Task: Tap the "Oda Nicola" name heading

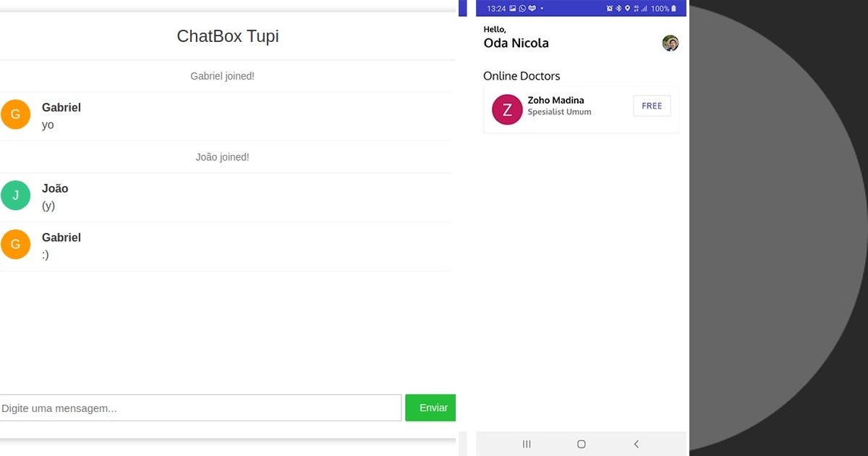Action: point(516,43)
